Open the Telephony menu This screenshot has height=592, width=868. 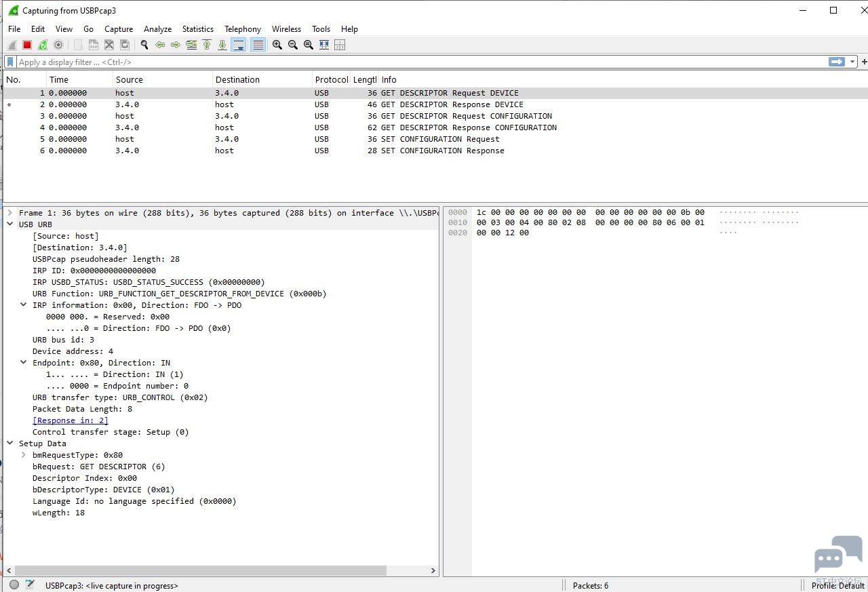coord(243,29)
